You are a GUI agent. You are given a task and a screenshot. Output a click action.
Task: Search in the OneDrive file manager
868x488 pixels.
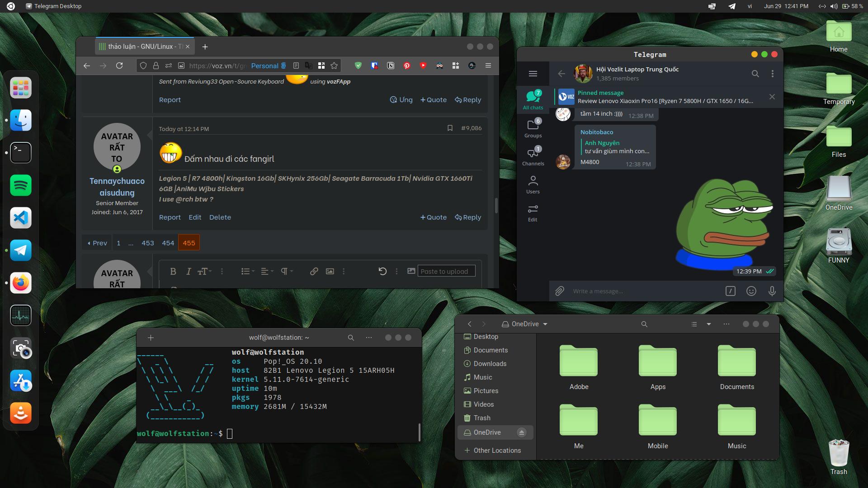644,324
